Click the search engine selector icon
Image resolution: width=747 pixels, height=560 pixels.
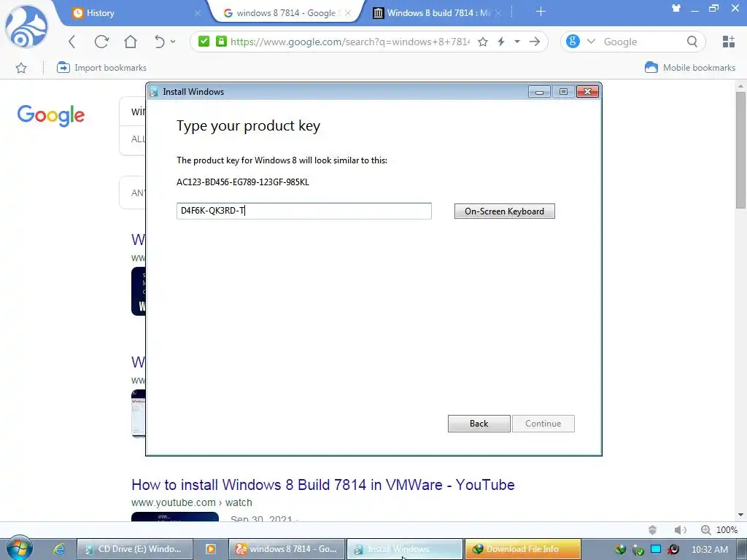pos(573,42)
